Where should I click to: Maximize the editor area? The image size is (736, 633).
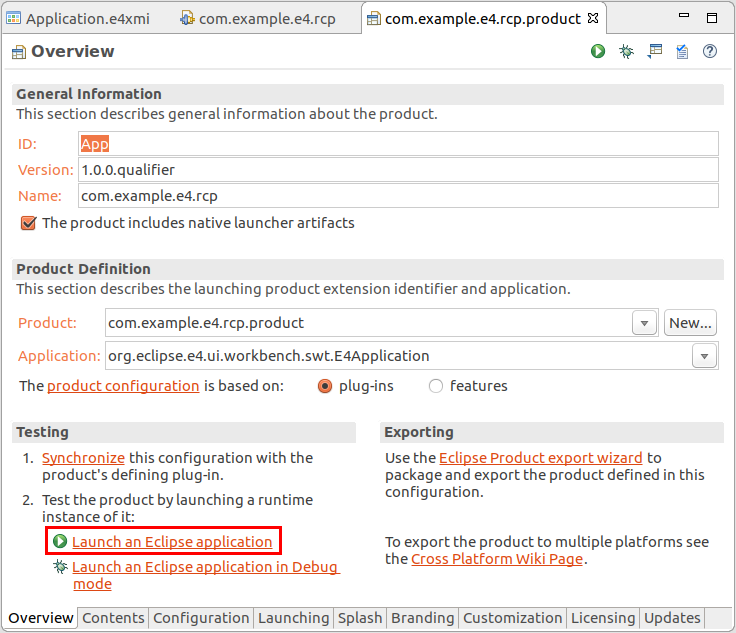pos(712,18)
